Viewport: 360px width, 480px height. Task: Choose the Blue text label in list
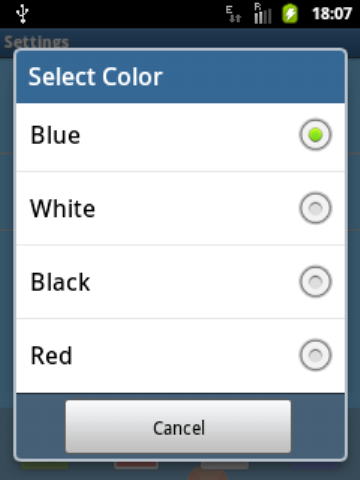55,135
